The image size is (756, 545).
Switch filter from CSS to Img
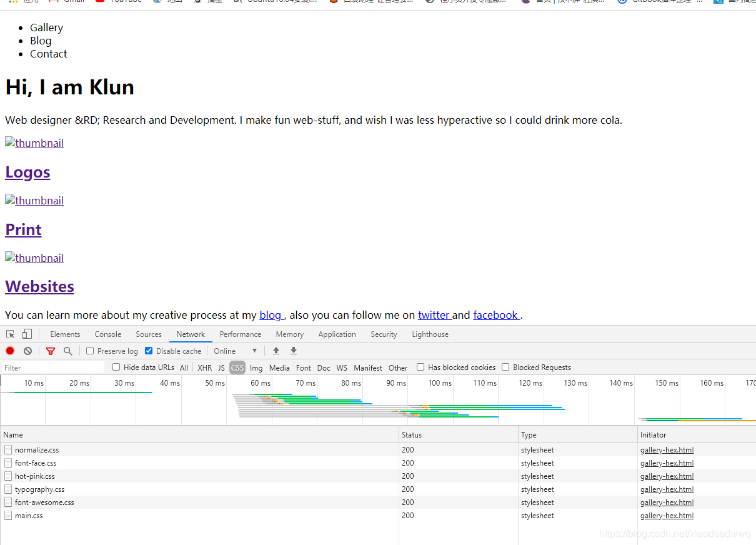tap(256, 367)
